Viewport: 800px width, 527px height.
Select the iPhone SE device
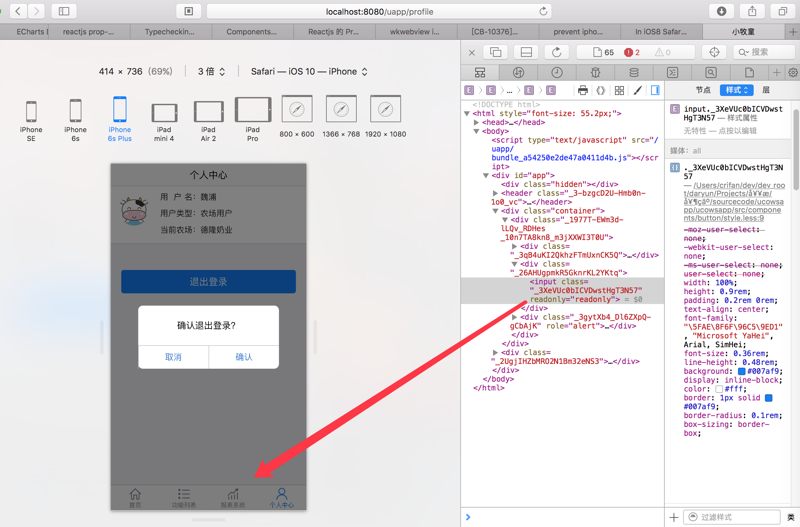[31, 120]
